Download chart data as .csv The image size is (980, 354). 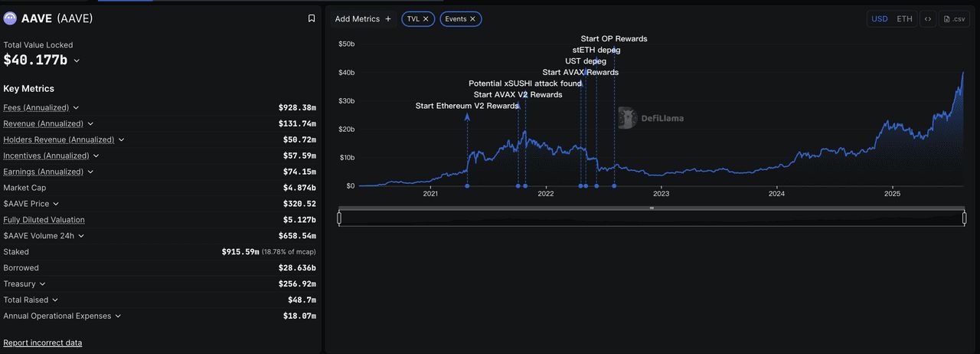955,18
